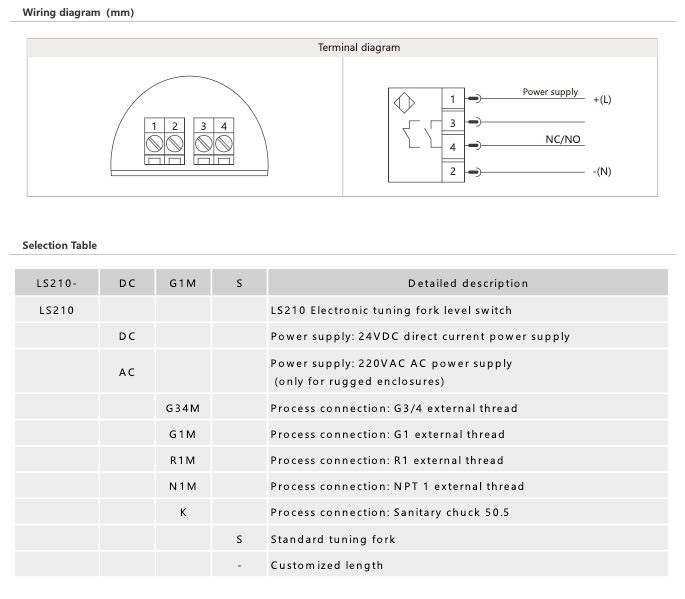The height and width of the screenshot is (599, 685).
Task: Click the Power supply label
Action: pos(550,92)
